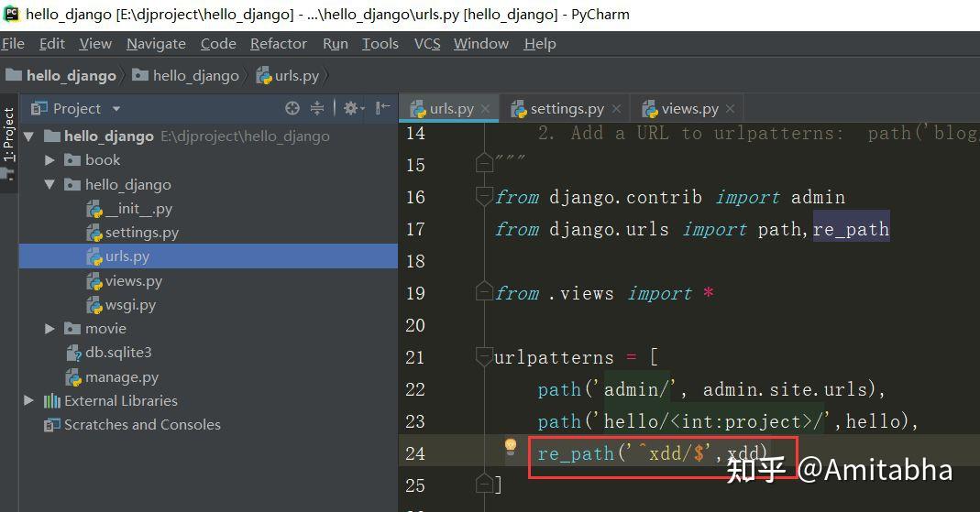Collapse the inner hello_django folder

point(50,185)
